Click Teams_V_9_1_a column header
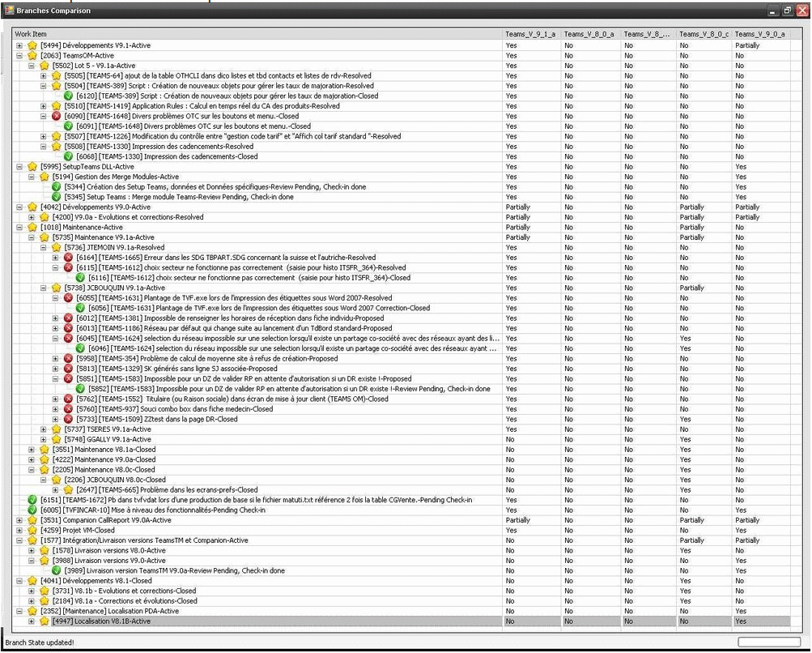The height and width of the screenshot is (653, 812). (531, 34)
